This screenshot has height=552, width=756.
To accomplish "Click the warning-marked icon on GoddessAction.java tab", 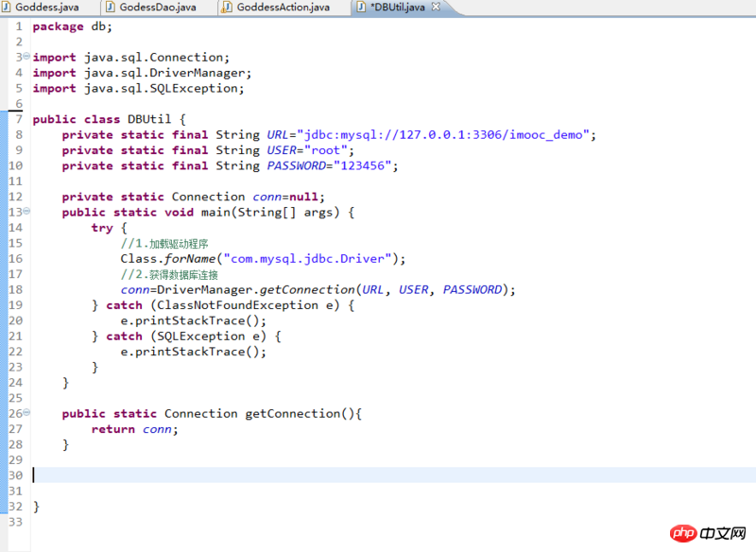I will coord(227,8).
